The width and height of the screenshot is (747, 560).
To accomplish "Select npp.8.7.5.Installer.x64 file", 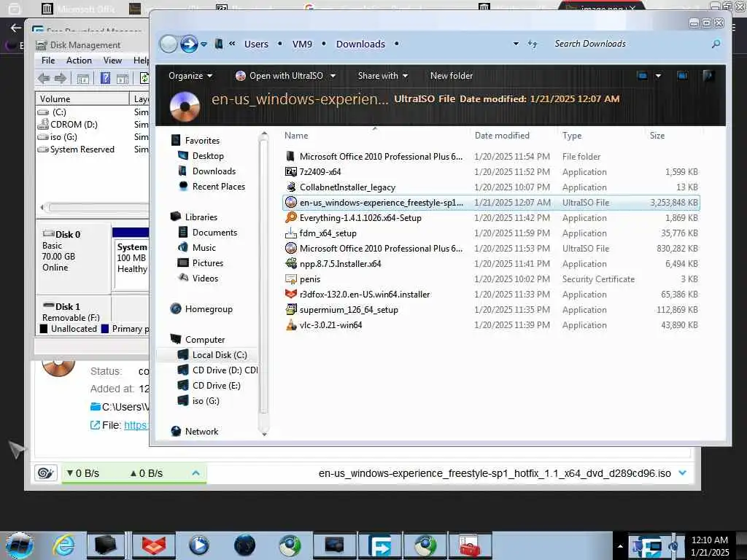I will tap(491, 264).
